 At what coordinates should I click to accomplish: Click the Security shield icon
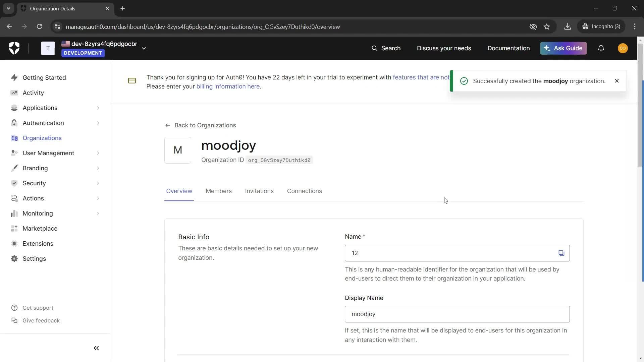pos(14,183)
